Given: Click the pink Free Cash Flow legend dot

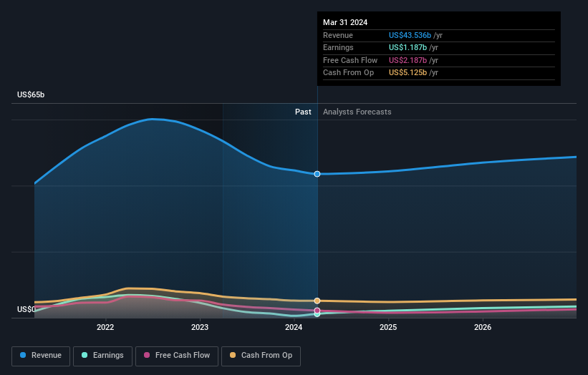Looking at the screenshot, I should pos(147,355).
